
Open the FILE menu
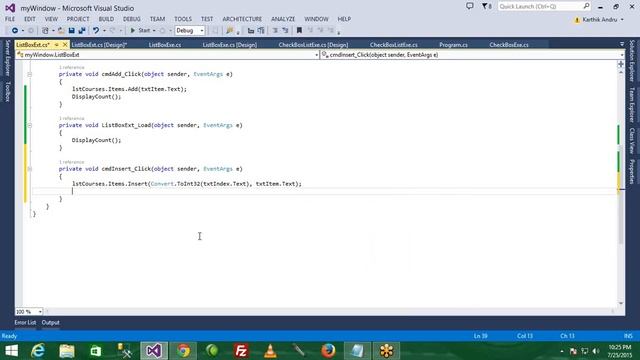10,19
